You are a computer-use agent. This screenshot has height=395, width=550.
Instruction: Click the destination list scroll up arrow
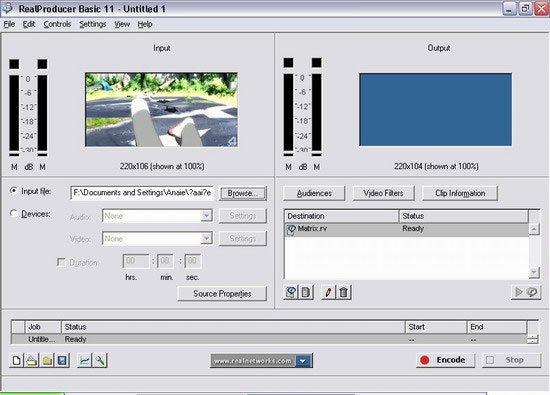coord(534,229)
